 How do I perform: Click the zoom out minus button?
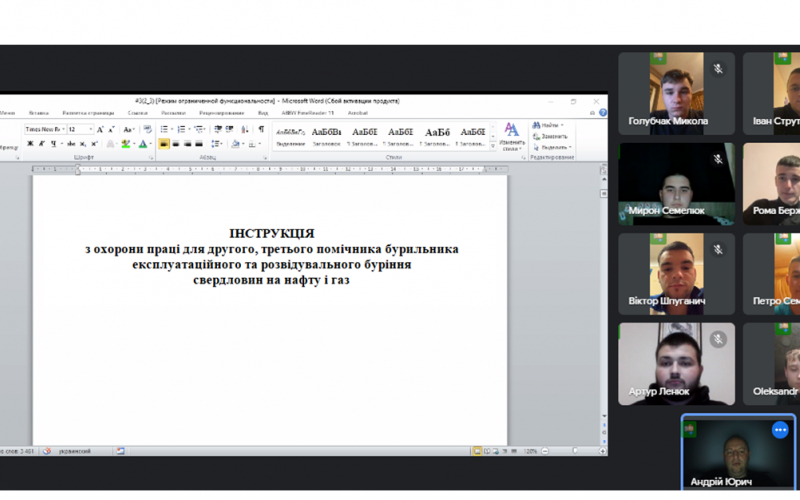(545, 451)
